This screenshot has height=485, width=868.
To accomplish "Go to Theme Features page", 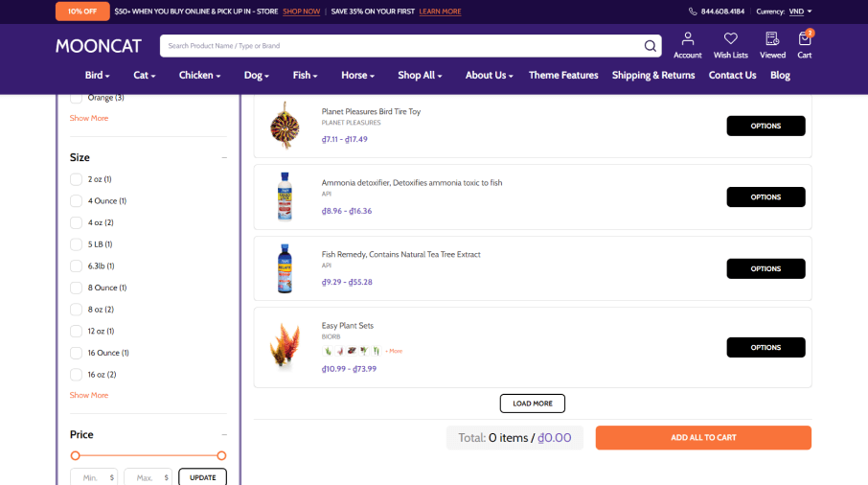I will [563, 76].
